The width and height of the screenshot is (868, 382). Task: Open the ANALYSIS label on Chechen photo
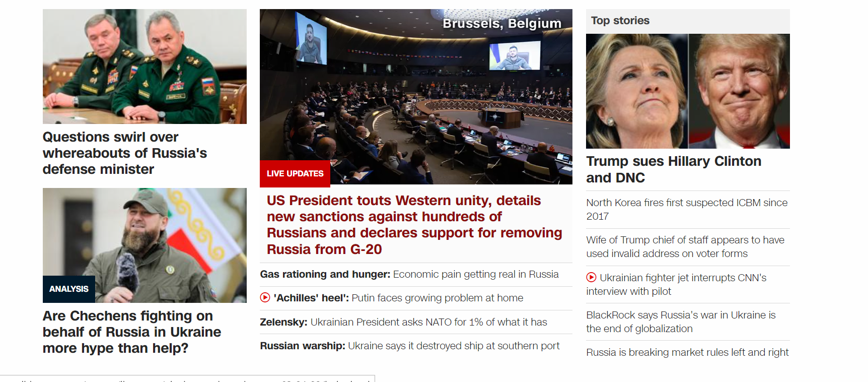pos(69,289)
